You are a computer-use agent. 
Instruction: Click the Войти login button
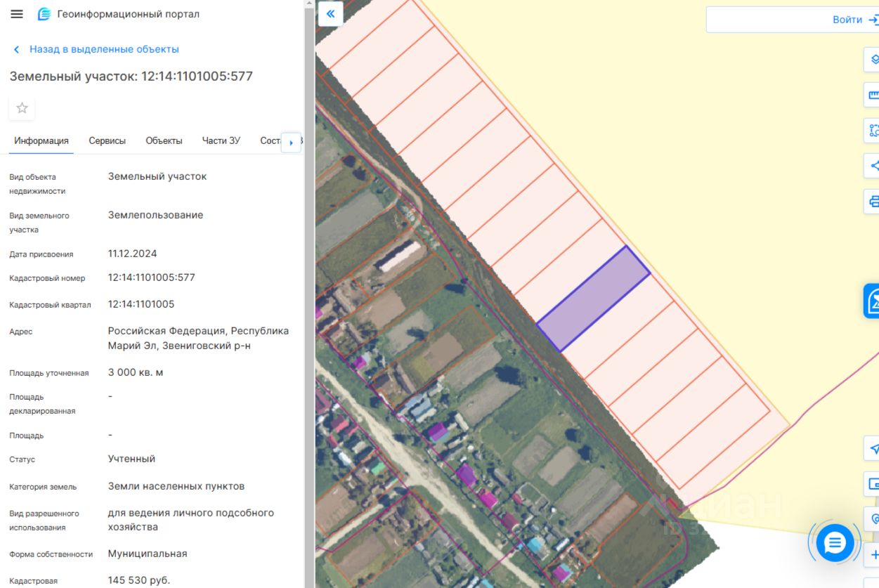(x=854, y=20)
